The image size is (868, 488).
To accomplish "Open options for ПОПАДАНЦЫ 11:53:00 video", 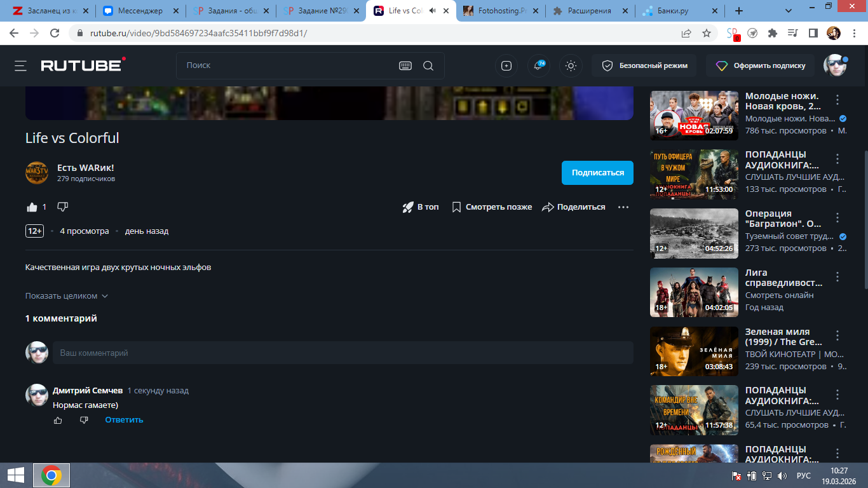I will pyautogui.click(x=837, y=159).
